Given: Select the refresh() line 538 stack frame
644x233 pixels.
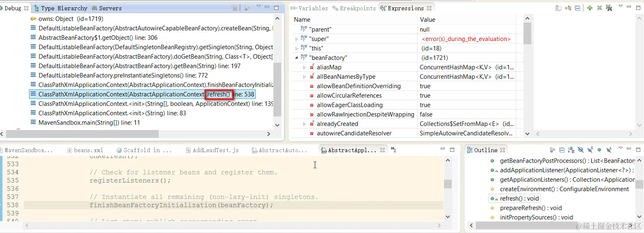Looking at the screenshot, I should [x=142, y=94].
